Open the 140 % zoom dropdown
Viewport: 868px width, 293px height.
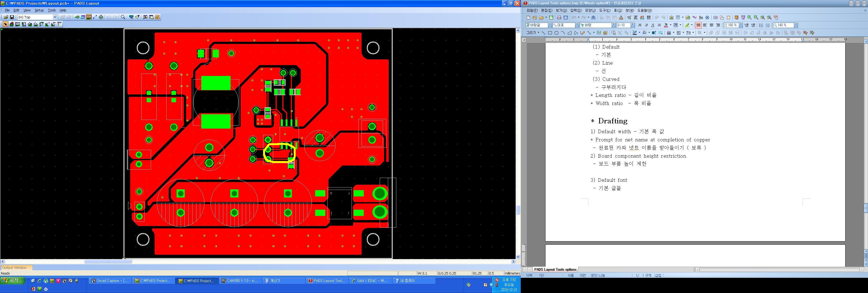click(x=796, y=25)
